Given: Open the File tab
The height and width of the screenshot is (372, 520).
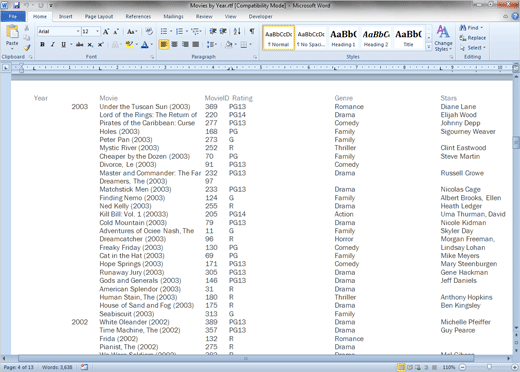Looking at the screenshot, I should click(13, 16).
